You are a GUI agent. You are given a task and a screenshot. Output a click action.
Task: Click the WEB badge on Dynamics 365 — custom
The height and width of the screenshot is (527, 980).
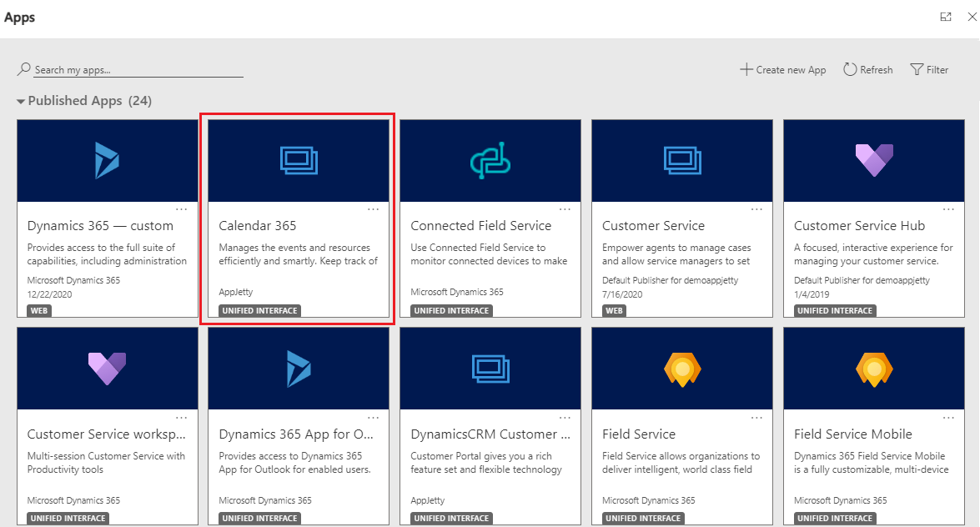(38, 311)
